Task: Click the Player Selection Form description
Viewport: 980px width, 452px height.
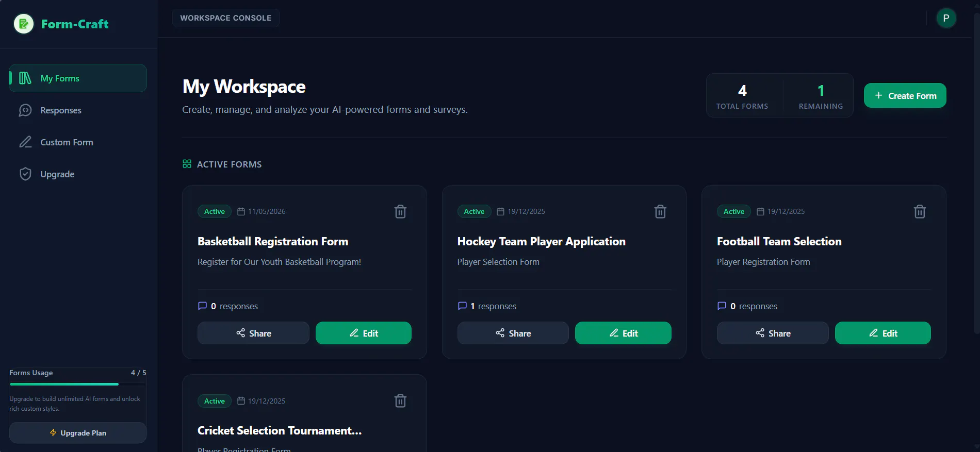Action: 498,262
